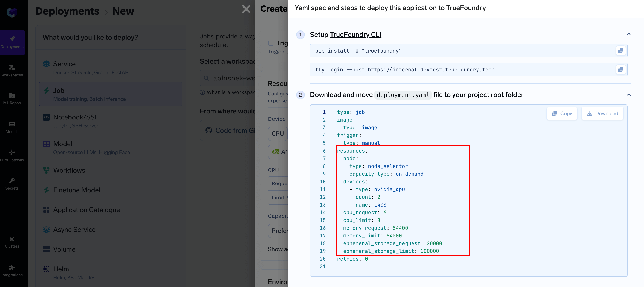This screenshot has height=287, width=644.
Task: Click the workspace search field
Action: point(228,78)
